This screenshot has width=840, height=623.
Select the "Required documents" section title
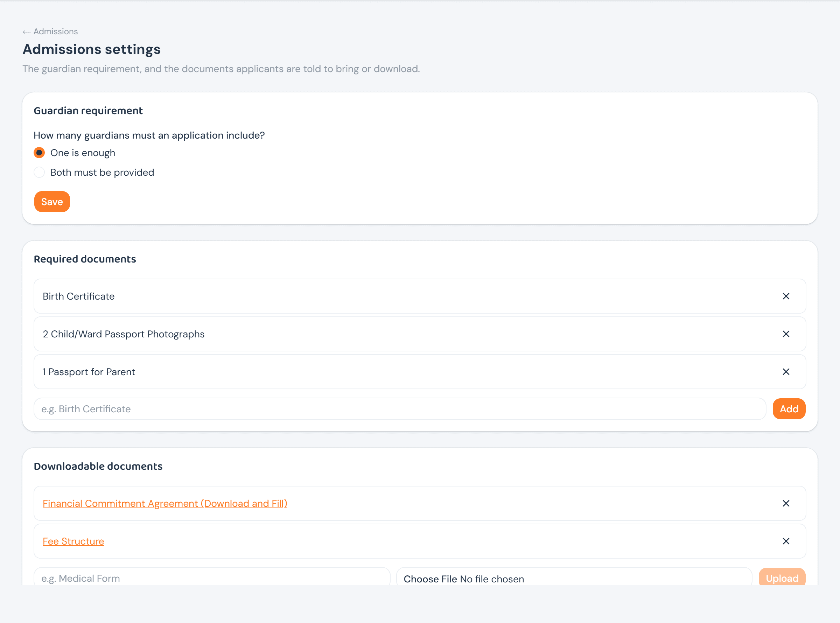point(85,259)
